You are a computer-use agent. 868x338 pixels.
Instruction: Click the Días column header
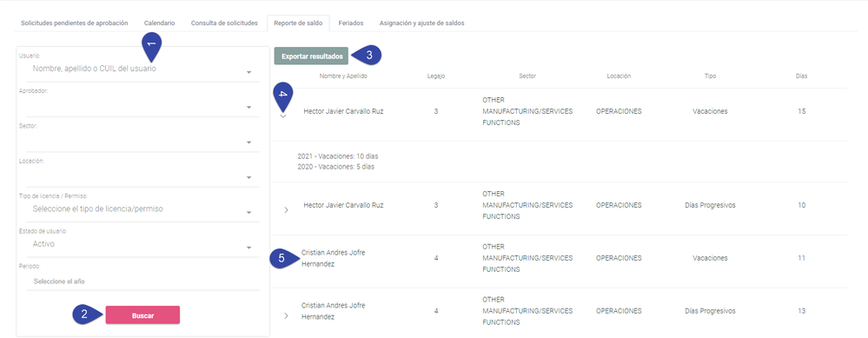802,76
